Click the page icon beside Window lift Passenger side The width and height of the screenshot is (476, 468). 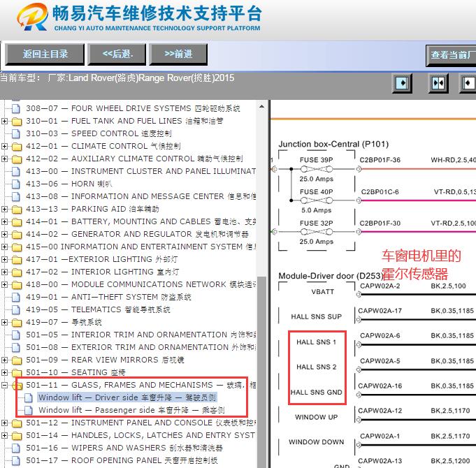tap(28, 410)
